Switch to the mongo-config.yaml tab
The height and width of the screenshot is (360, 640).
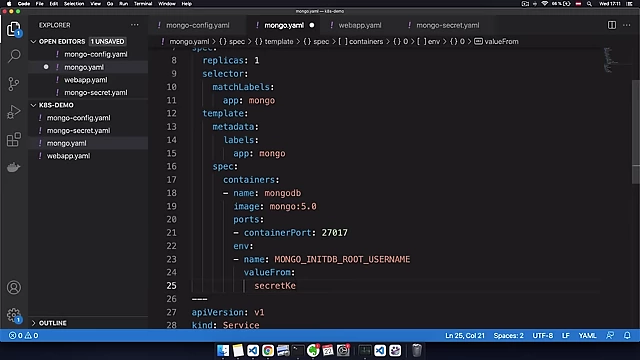tap(198, 25)
